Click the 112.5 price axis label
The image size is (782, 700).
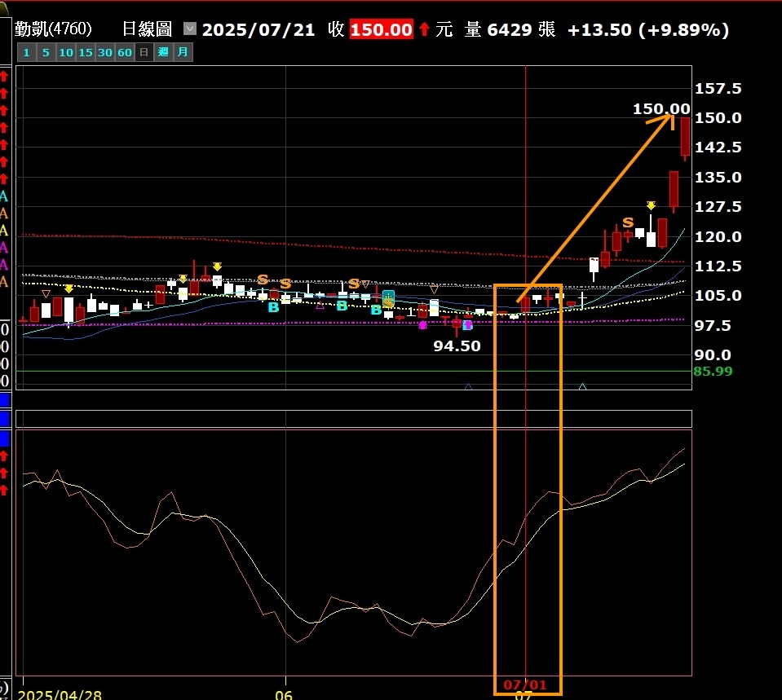pos(718,266)
